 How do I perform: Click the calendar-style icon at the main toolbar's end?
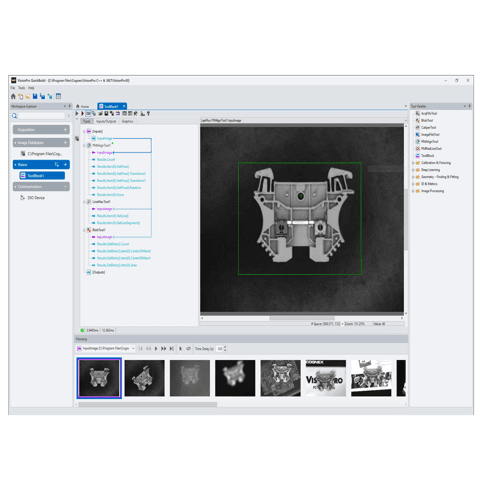click(x=58, y=96)
